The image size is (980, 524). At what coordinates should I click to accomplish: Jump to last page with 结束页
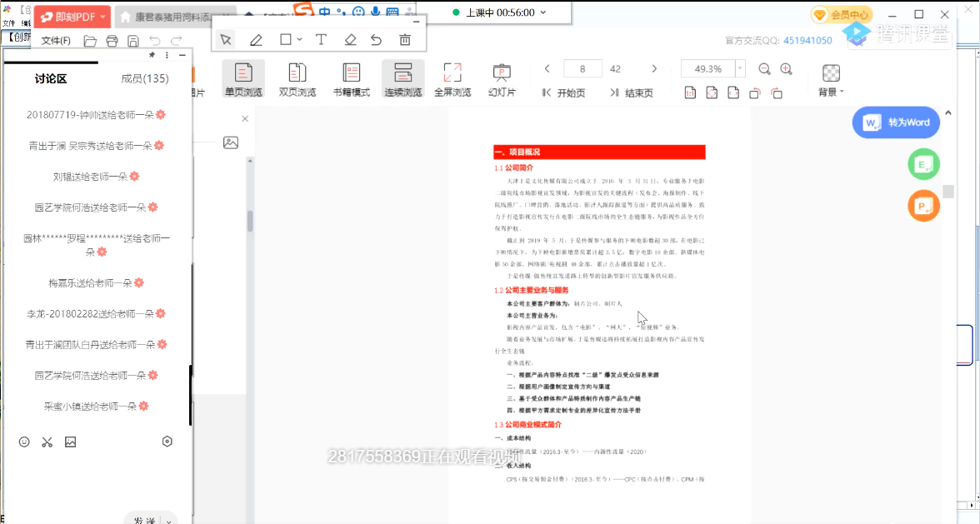click(x=631, y=92)
